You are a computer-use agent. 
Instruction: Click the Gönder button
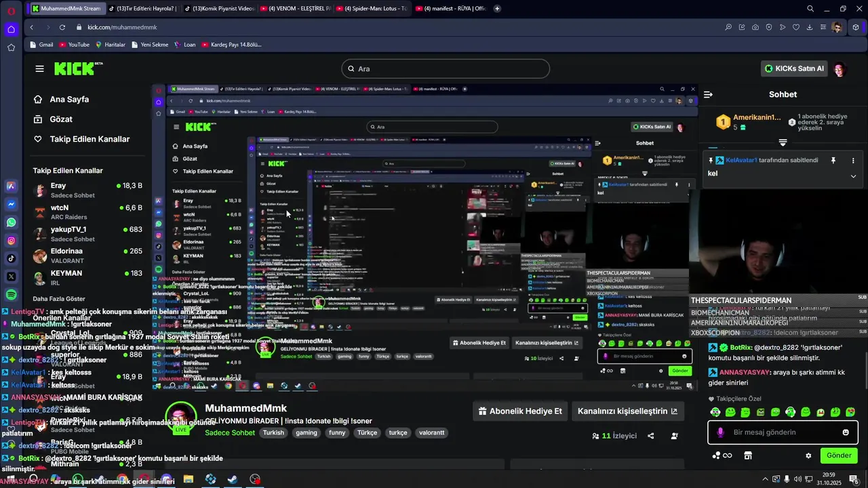(x=839, y=455)
